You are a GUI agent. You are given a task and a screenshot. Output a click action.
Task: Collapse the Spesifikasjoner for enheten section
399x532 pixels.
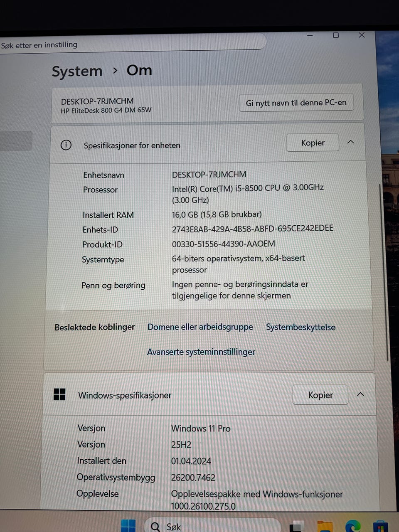click(351, 142)
